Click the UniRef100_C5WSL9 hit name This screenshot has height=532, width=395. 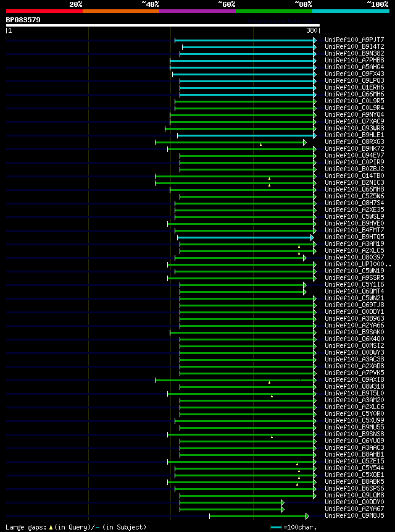[x=354, y=216]
